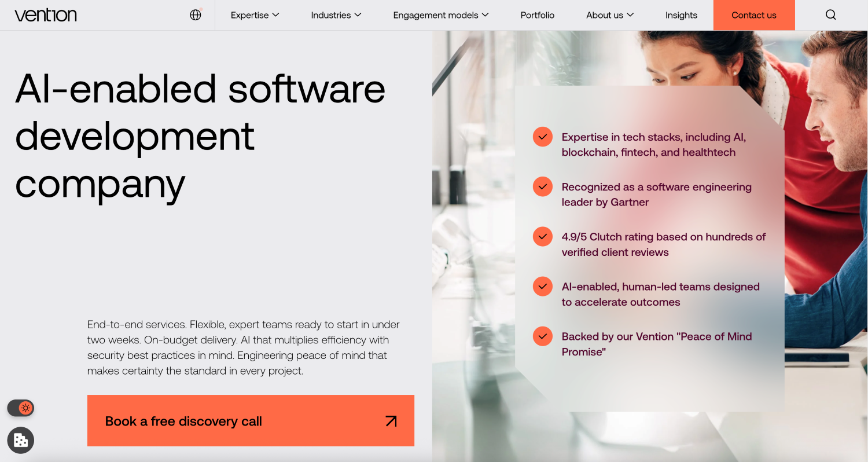Click the cookie settings icon

(21, 440)
